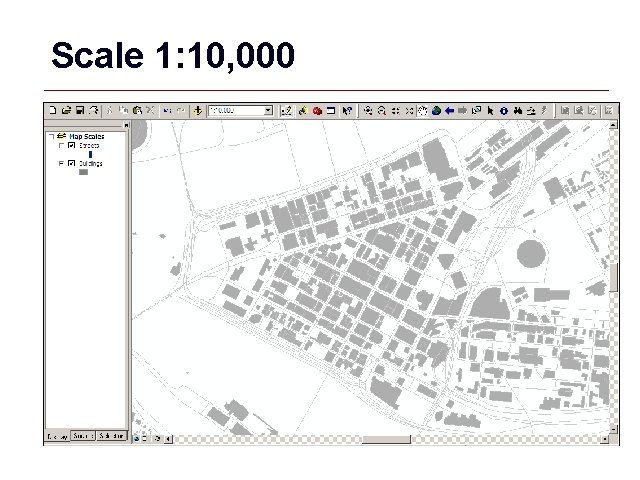Select the Buildings layer name
The width and height of the screenshot is (640, 480).
pyautogui.click(x=91, y=163)
